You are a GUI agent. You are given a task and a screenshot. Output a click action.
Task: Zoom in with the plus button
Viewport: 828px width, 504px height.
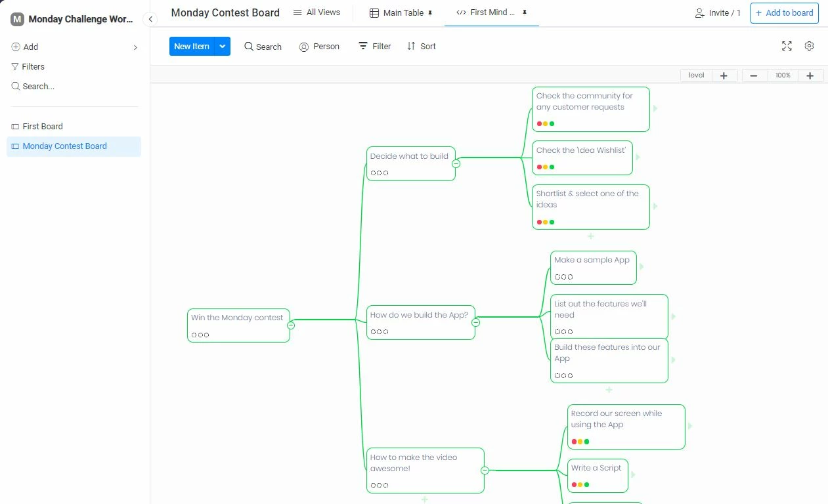[810, 75]
